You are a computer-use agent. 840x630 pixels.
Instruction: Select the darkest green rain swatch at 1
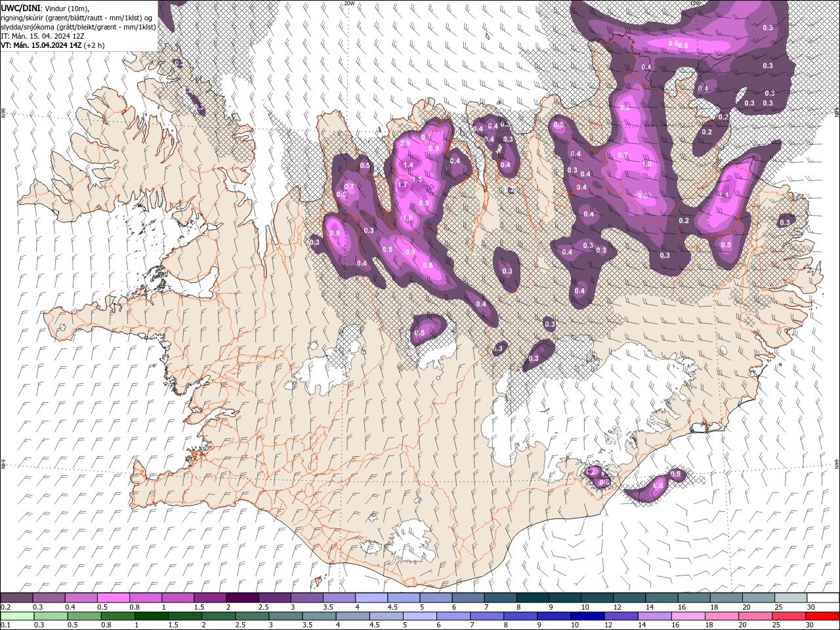click(152, 616)
